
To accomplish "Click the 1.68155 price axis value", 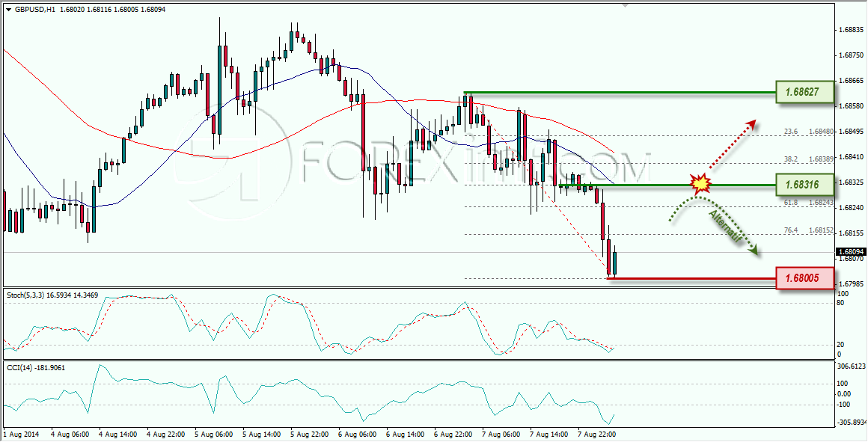I will click(852, 233).
